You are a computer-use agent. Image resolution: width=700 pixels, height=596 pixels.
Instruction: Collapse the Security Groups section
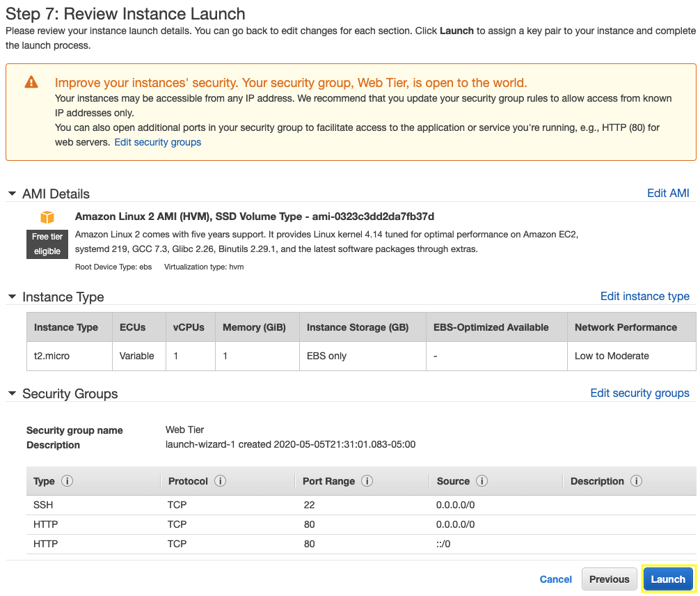(x=12, y=393)
